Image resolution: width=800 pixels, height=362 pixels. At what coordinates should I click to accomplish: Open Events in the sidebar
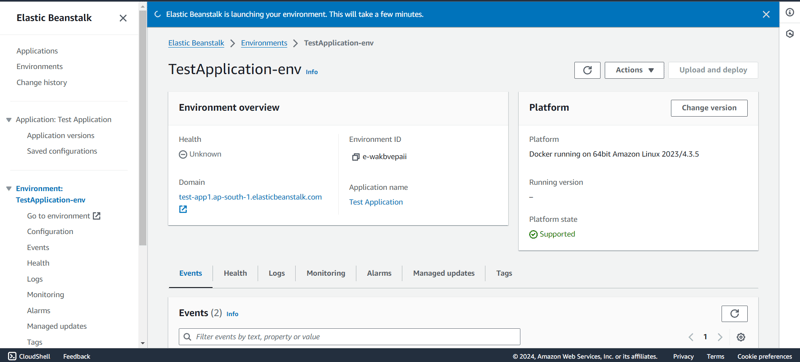pyautogui.click(x=38, y=248)
